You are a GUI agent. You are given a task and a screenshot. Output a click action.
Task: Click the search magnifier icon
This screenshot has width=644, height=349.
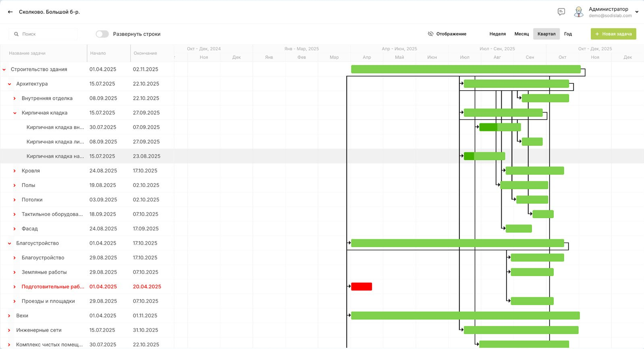[x=16, y=34]
